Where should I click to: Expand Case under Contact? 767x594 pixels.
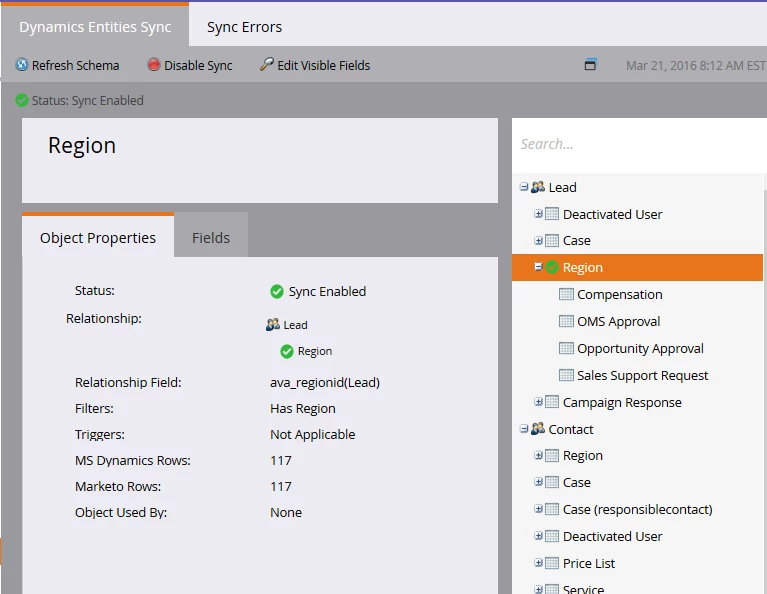[x=538, y=482]
